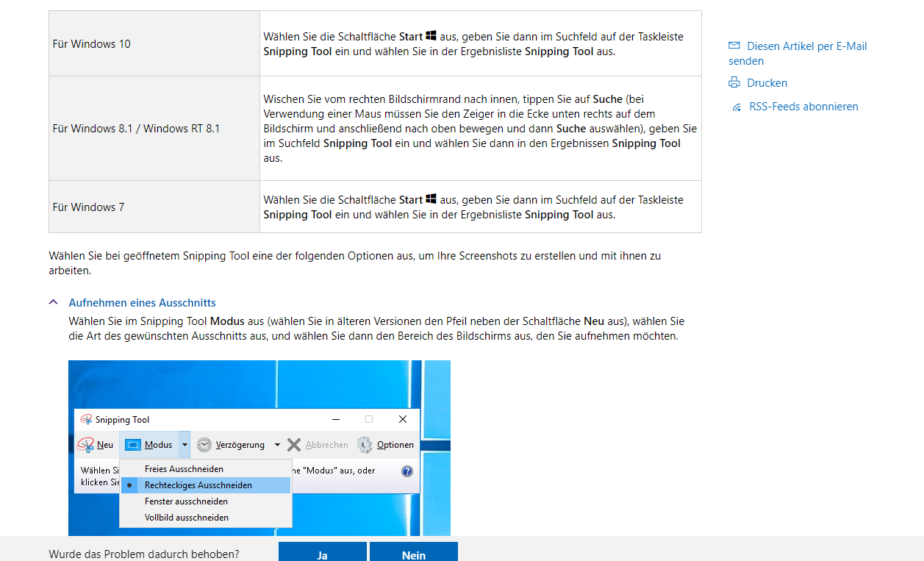Screen dimensions: 924x561
Task: Click the Drucken link
Action: pyautogui.click(x=767, y=83)
